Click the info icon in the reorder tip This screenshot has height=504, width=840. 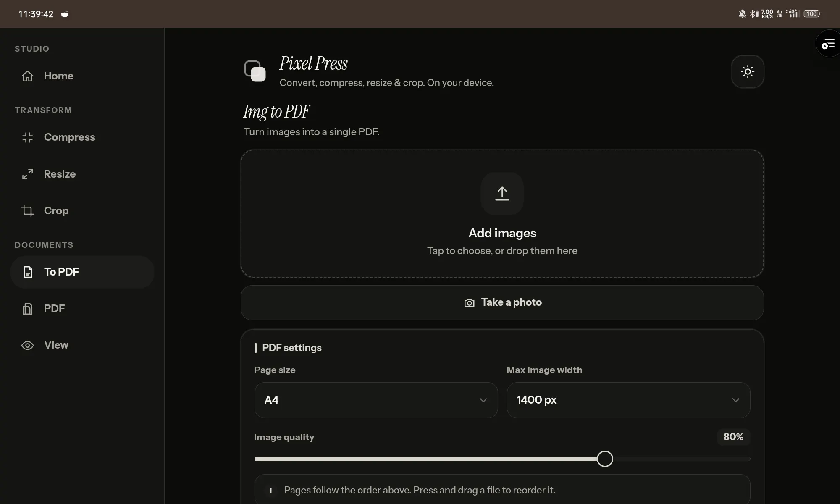271,491
